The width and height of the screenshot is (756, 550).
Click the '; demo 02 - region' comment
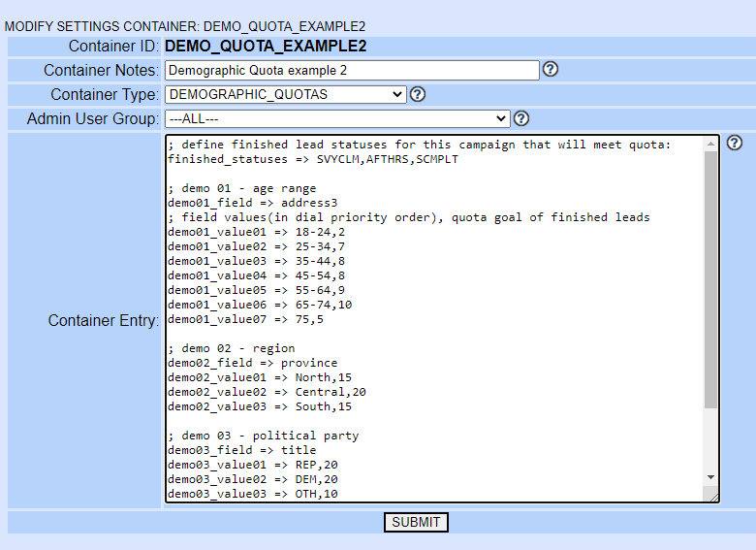[232, 348]
